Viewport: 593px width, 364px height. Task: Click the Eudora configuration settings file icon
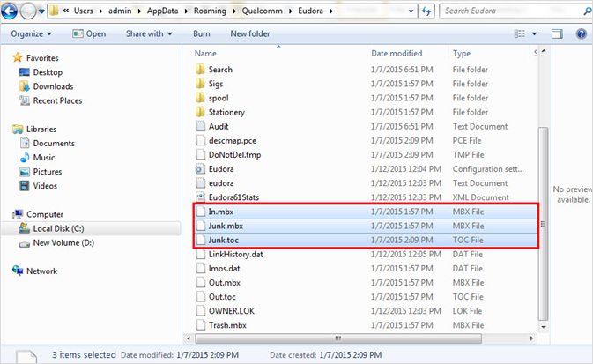[x=200, y=168]
